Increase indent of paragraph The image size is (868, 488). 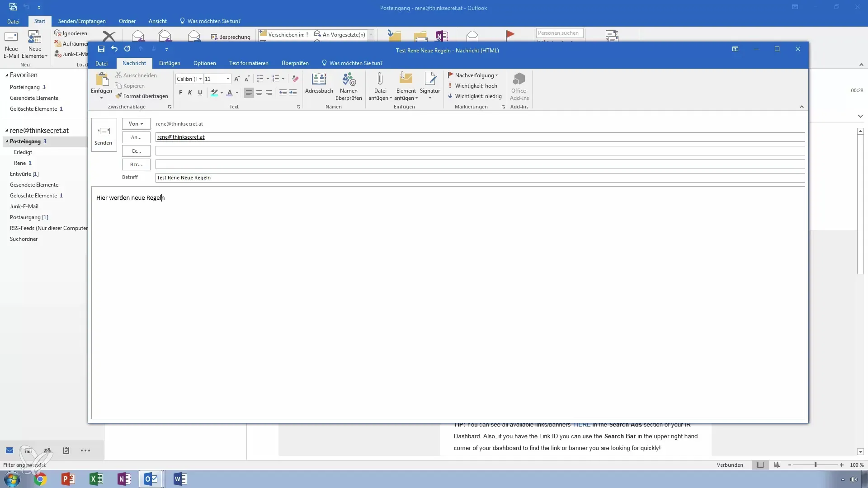[293, 93]
